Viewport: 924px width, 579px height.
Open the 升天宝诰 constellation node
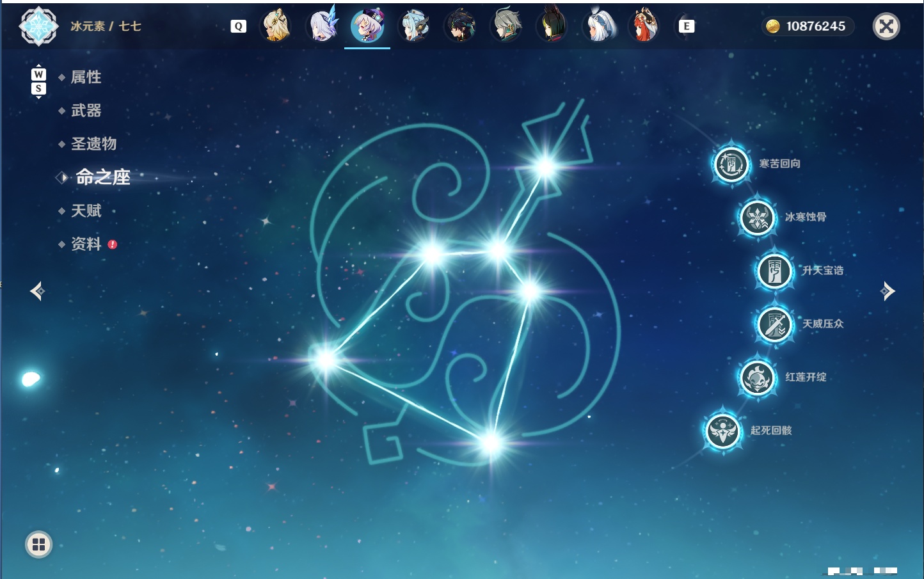775,271
